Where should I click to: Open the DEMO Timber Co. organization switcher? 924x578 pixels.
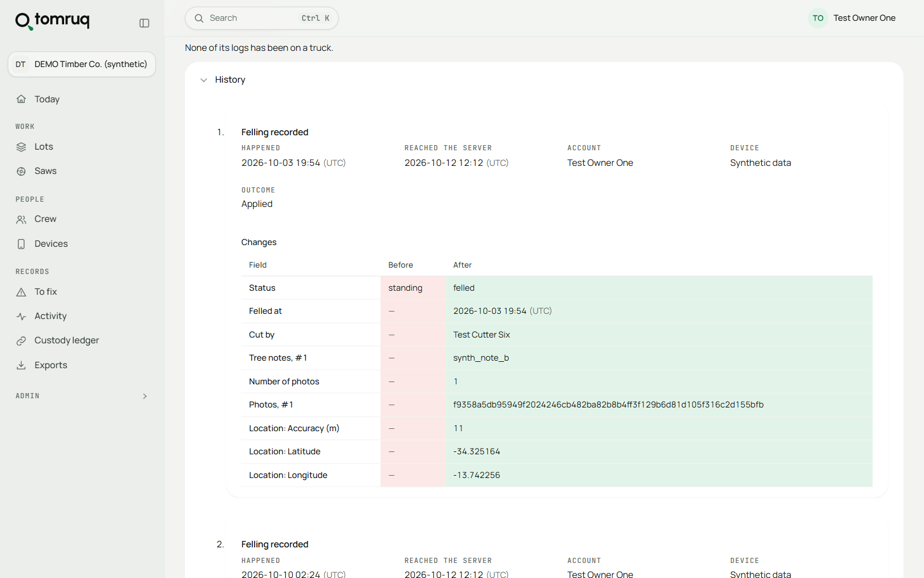81,64
